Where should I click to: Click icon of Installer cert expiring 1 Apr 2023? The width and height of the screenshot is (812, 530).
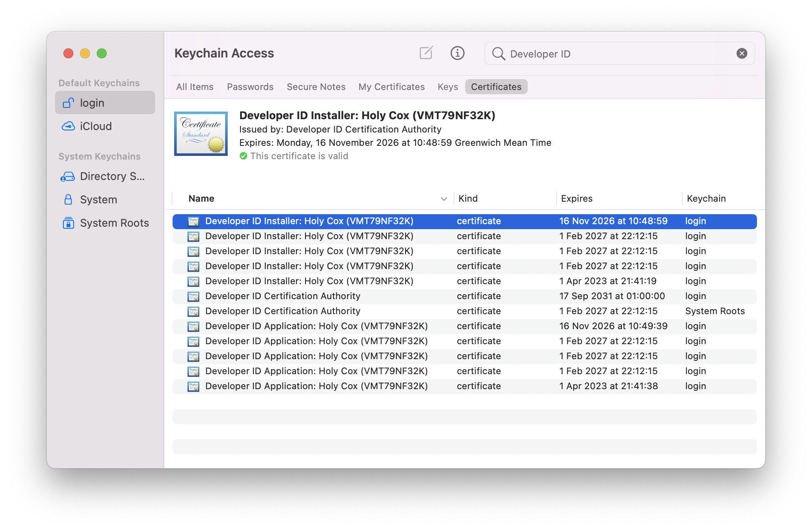click(x=193, y=281)
